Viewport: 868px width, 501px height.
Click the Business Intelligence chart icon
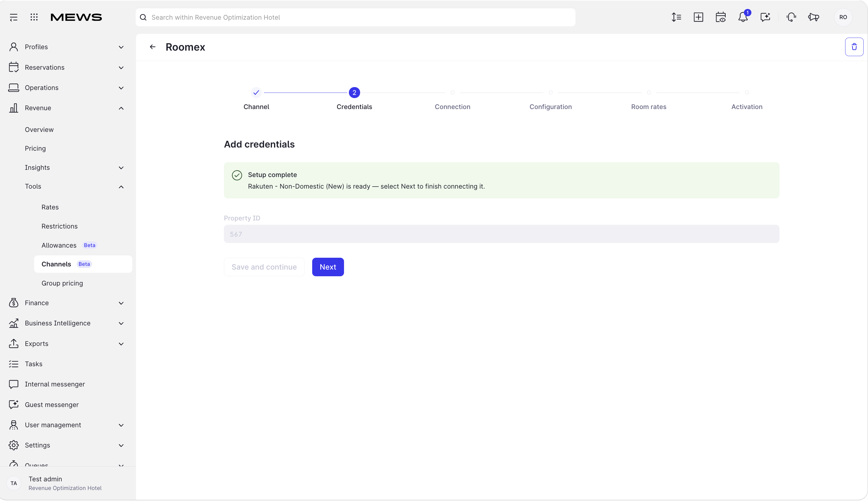[14, 323]
